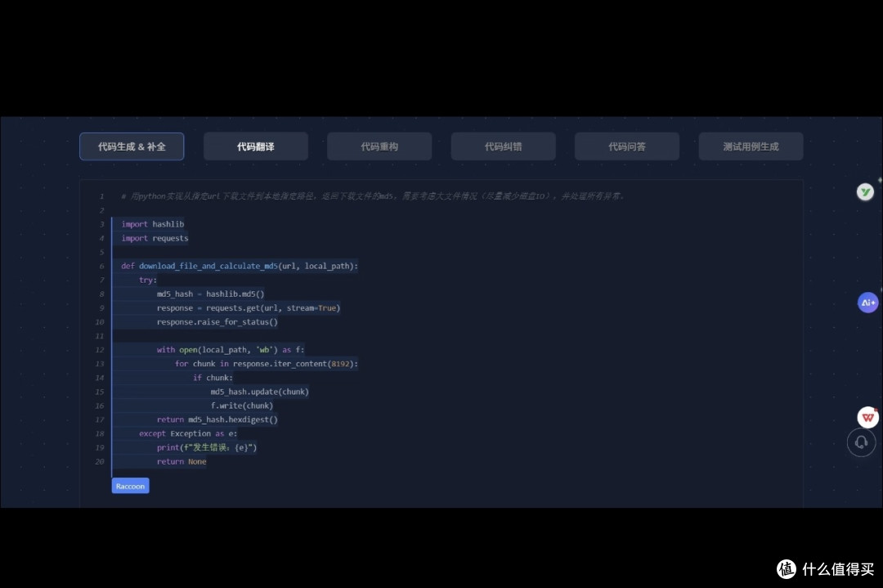The height and width of the screenshot is (588, 883).
Task: Click the print 发生错误 line
Action: point(207,448)
